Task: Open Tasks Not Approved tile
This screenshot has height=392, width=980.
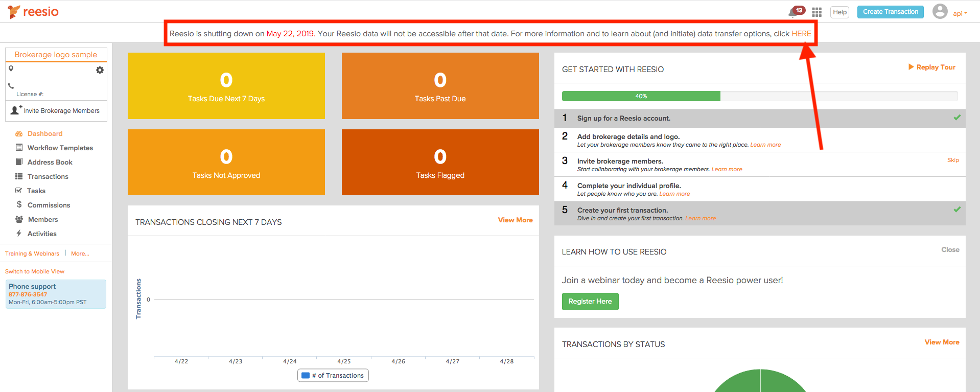Action: click(226, 162)
